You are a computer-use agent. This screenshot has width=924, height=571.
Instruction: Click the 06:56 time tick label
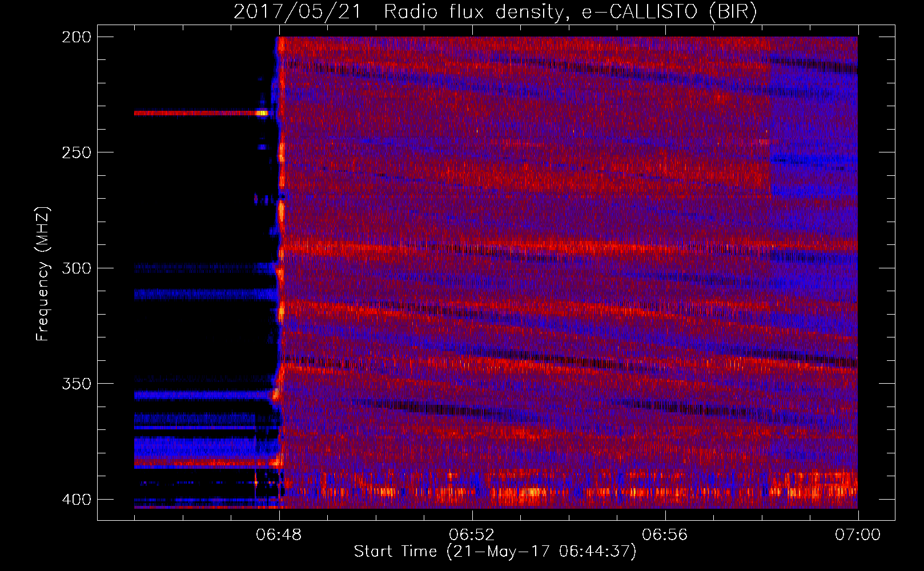(x=665, y=535)
